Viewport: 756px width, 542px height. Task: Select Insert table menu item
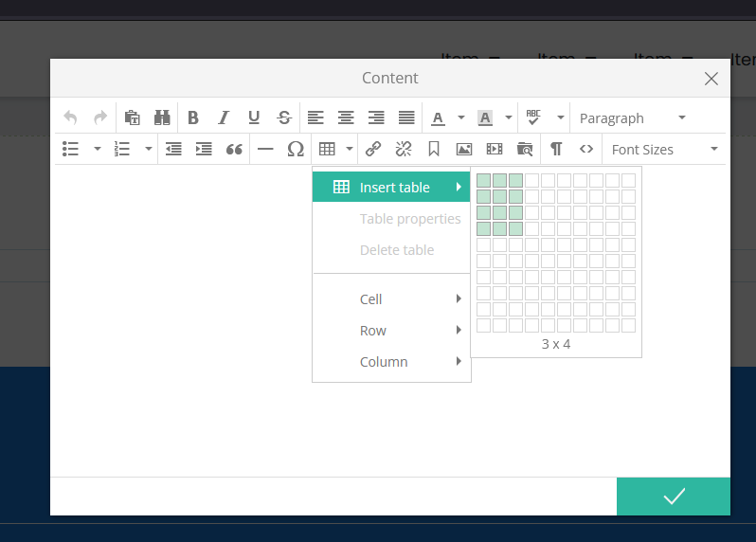(391, 187)
